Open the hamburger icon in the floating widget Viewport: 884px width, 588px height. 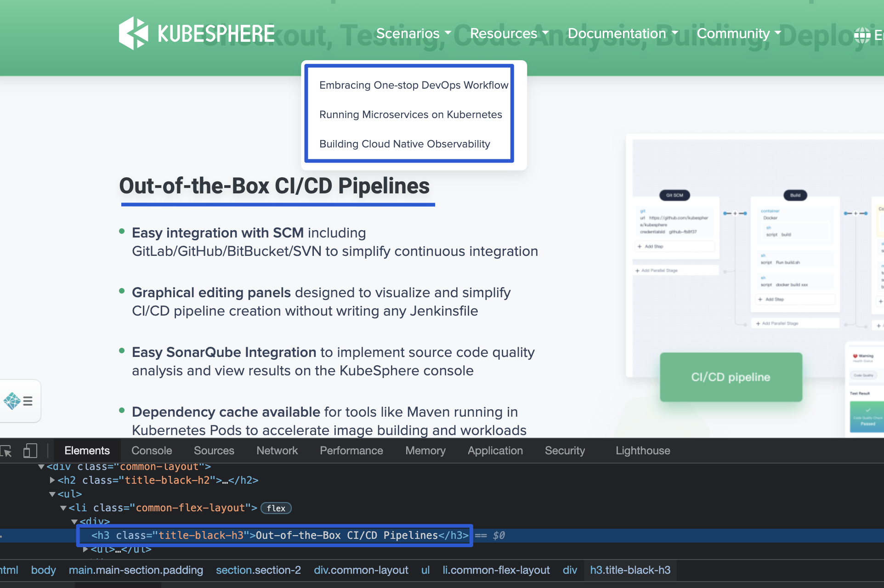click(x=28, y=401)
